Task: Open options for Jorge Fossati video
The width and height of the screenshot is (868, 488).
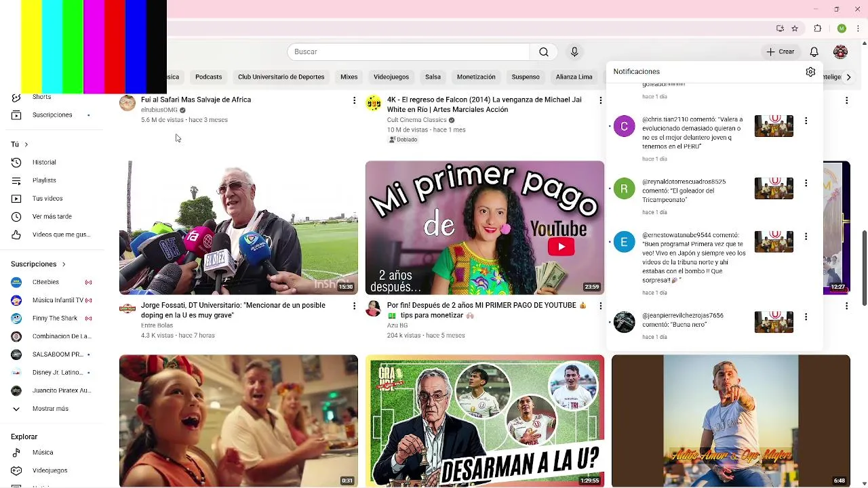Action: (354, 306)
